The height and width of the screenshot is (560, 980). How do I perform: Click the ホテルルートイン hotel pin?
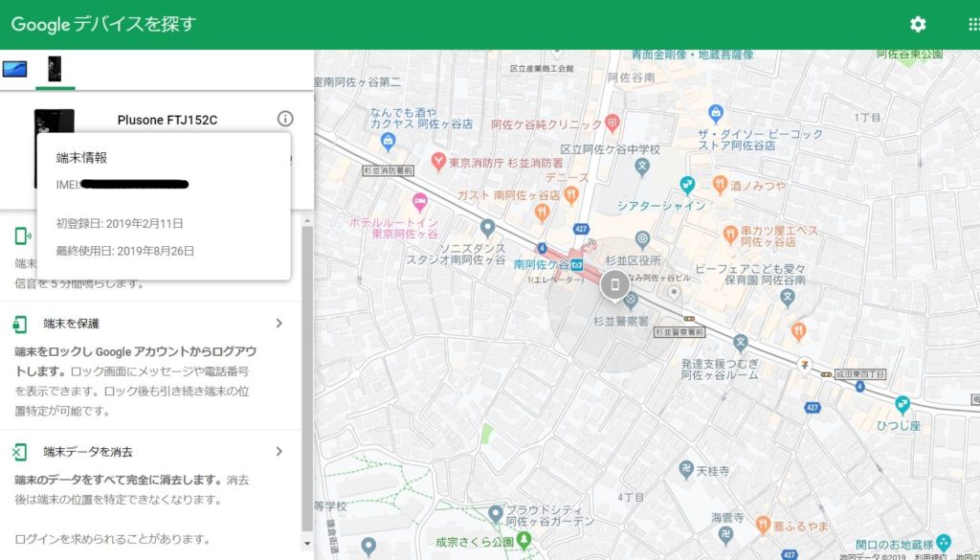[x=418, y=203]
